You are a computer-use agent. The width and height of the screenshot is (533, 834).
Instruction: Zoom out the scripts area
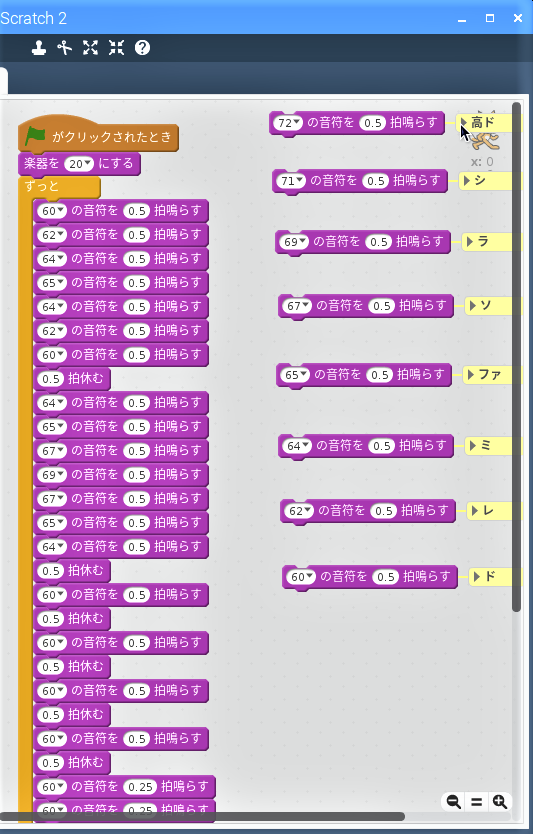(x=454, y=802)
